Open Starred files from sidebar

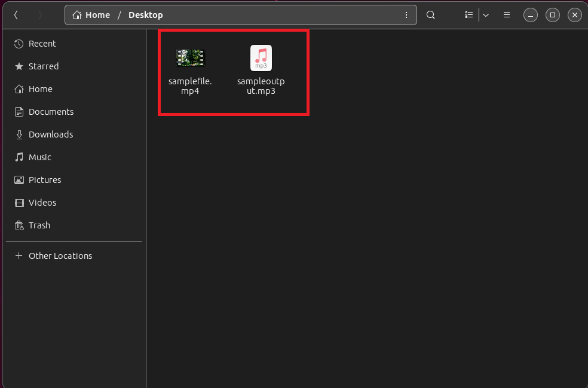tap(43, 66)
